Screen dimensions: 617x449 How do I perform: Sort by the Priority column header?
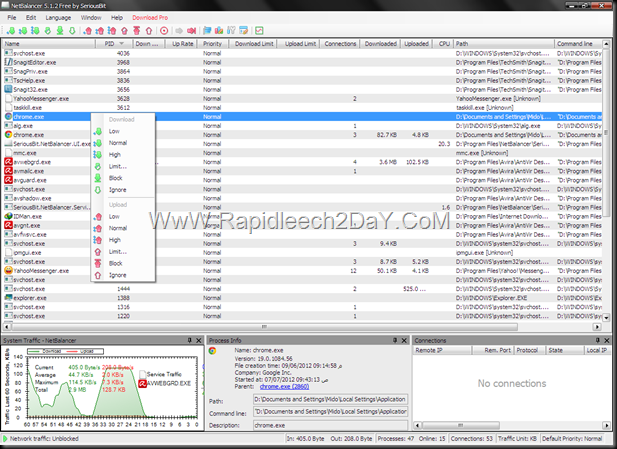pyautogui.click(x=212, y=44)
